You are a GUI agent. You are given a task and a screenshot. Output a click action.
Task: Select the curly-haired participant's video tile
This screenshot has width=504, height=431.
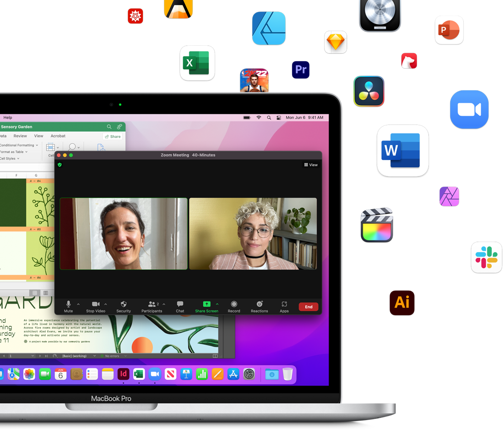coord(253,233)
